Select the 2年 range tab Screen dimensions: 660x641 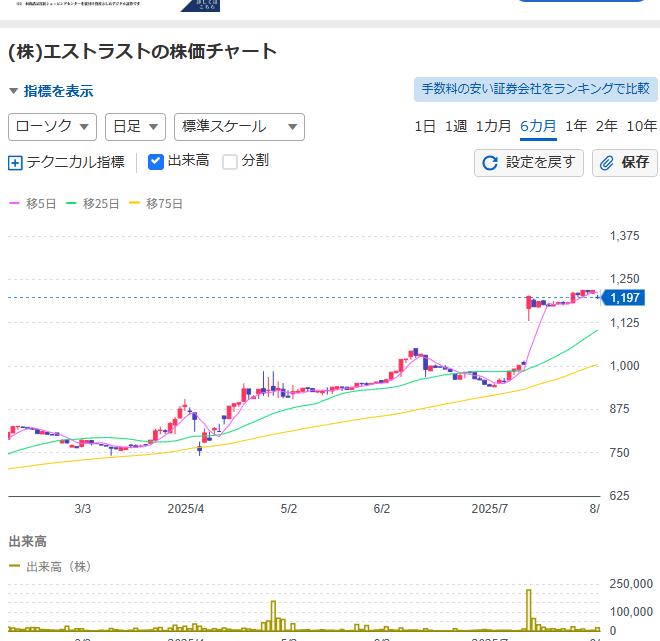click(x=607, y=126)
